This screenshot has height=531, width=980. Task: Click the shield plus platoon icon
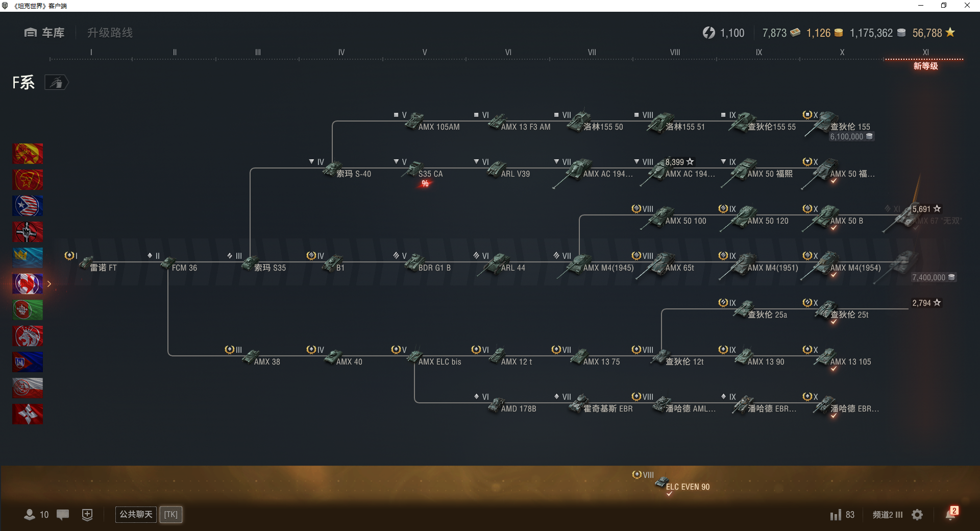(87, 515)
